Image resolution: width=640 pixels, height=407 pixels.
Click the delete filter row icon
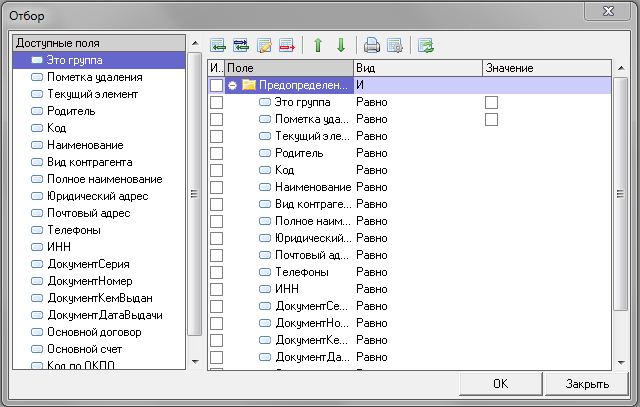[x=286, y=45]
